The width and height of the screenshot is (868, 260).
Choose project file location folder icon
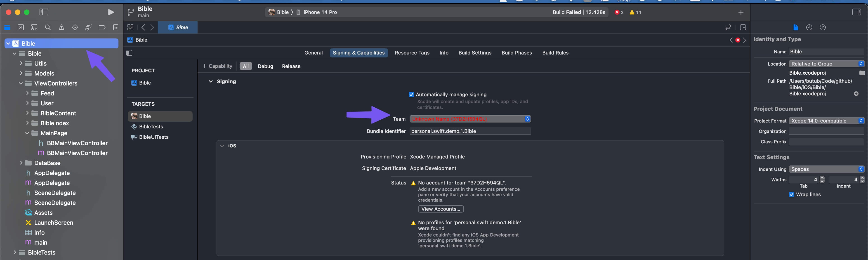click(x=862, y=73)
